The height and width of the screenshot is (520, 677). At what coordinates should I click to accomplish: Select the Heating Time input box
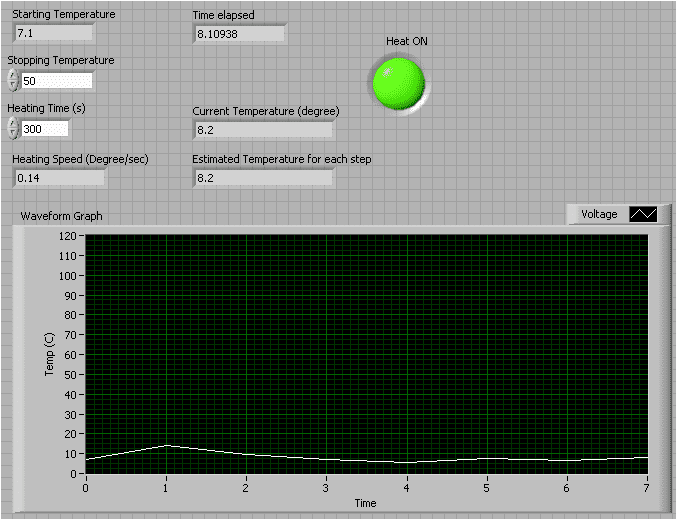(x=44, y=129)
